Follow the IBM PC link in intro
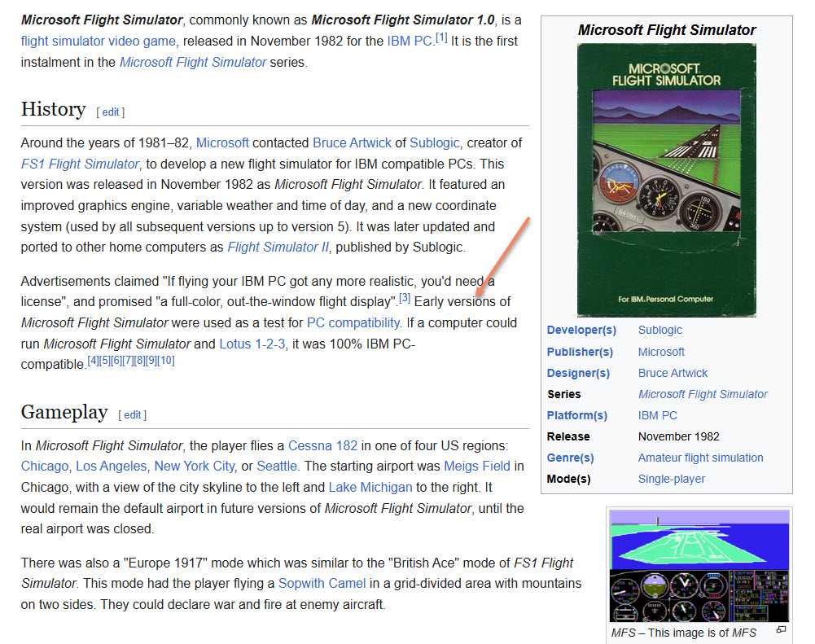Image resolution: width=815 pixels, height=644 pixels. (410, 41)
